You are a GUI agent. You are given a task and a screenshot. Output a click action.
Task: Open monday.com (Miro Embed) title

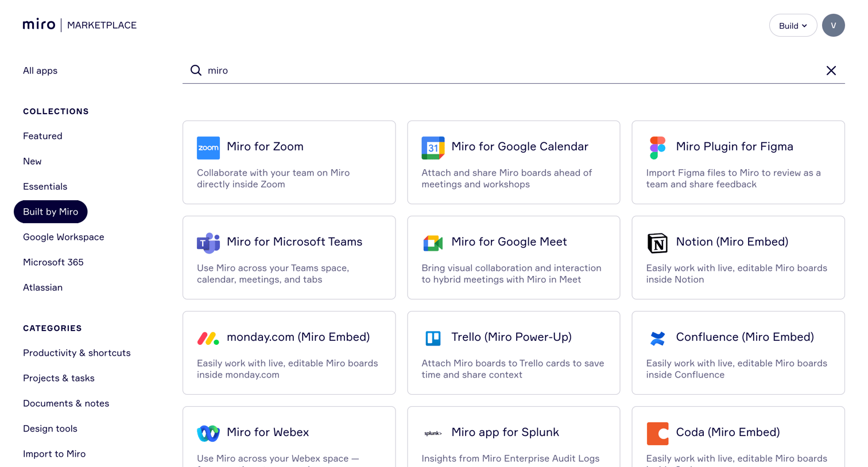coord(298,337)
